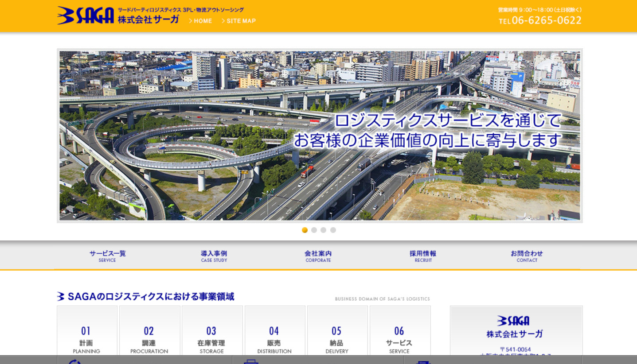This screenshot has height=364, width=637.
Task: Select the fourth slide indicator dot
Action: [x=333, y=230]
